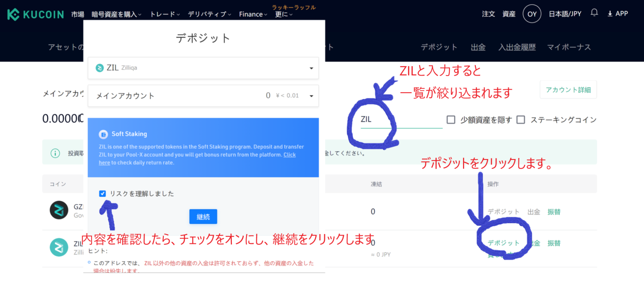644x291 pixels.
Task: Check the ステーキングコイン checkbox
Action: [520, 120]
